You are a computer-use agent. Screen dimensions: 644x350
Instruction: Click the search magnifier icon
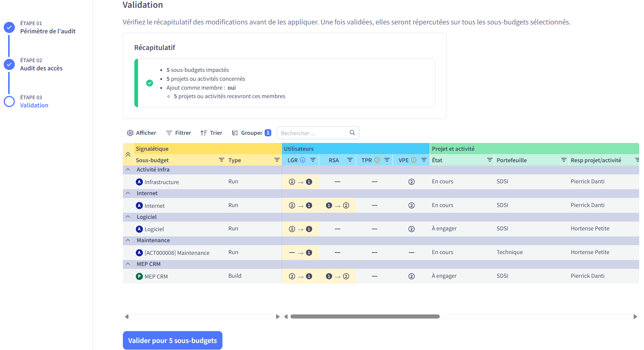352,133
